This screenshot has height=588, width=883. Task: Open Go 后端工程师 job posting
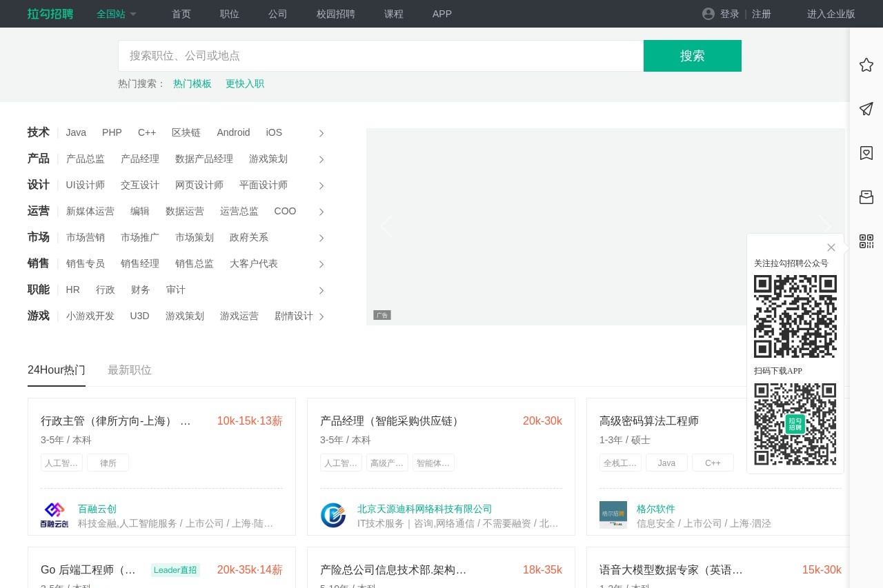tap(88, 569)
